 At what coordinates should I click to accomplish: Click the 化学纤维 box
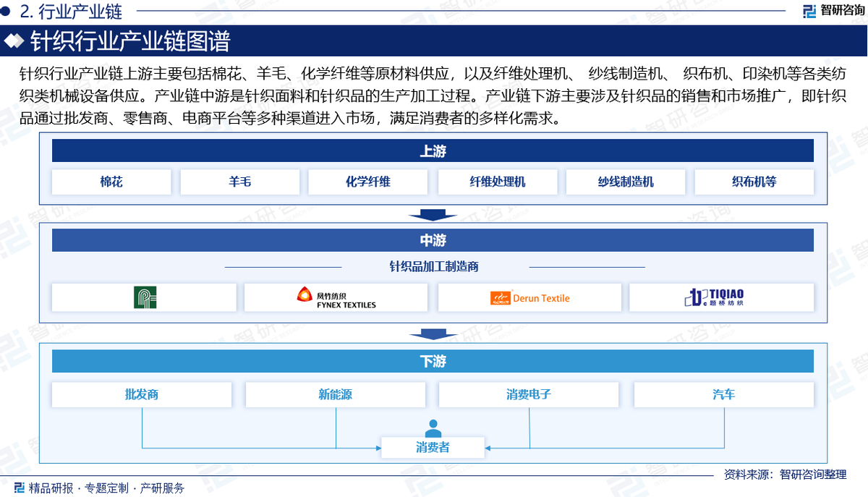pos(368,182)
